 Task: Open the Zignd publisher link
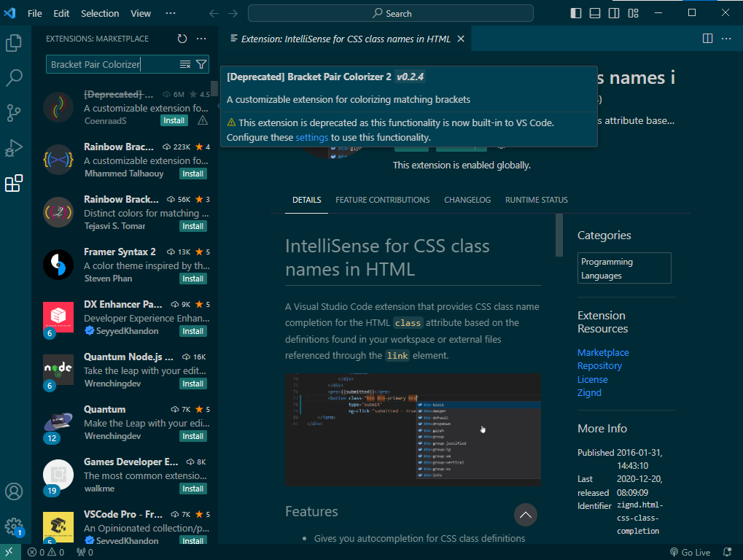point(589,393)
